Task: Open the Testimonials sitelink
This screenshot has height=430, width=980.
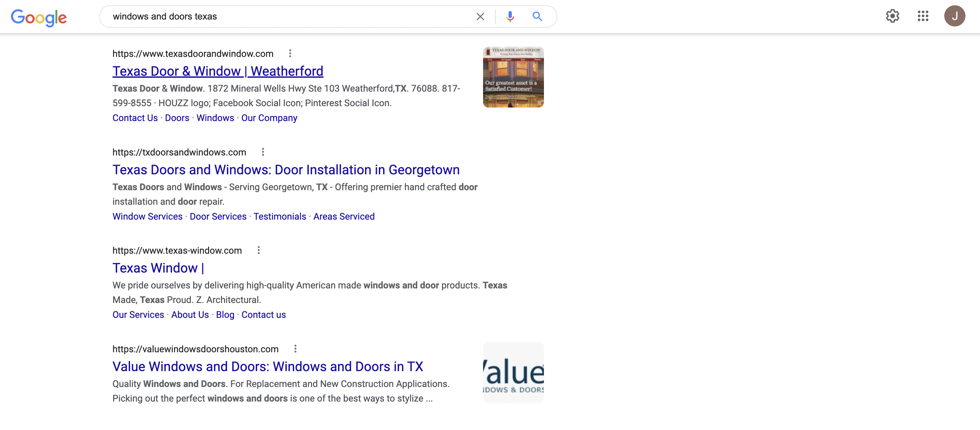Action: coord(280,216)
